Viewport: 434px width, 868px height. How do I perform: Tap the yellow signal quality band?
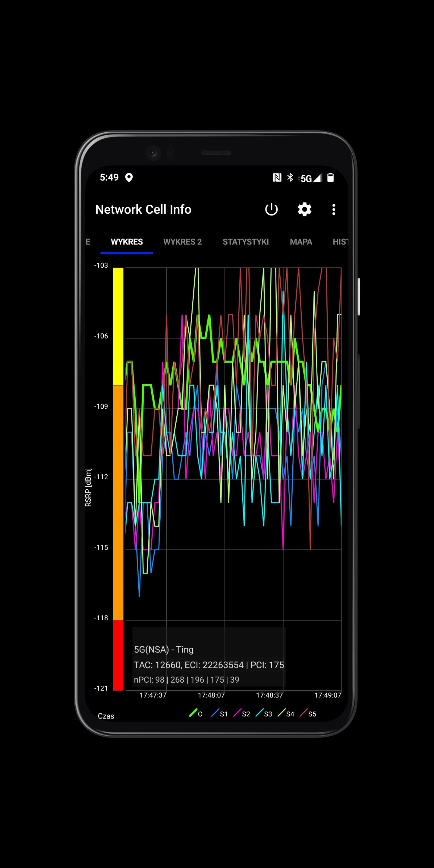tap(118, 326)
